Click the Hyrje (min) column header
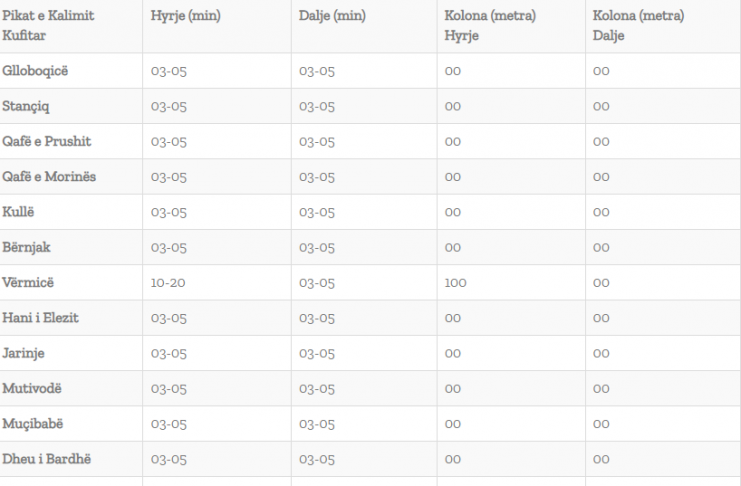This screenshot has height=486, width=741. (185, 16)
